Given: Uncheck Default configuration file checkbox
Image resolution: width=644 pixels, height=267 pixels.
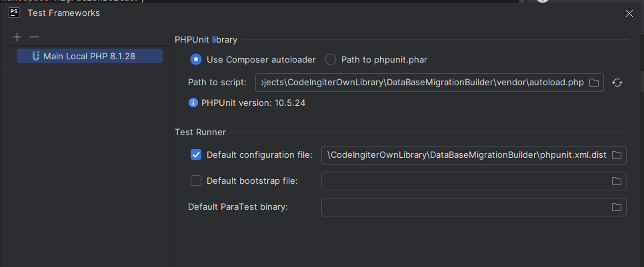Looking at the screenshot, I should (196, 155).
